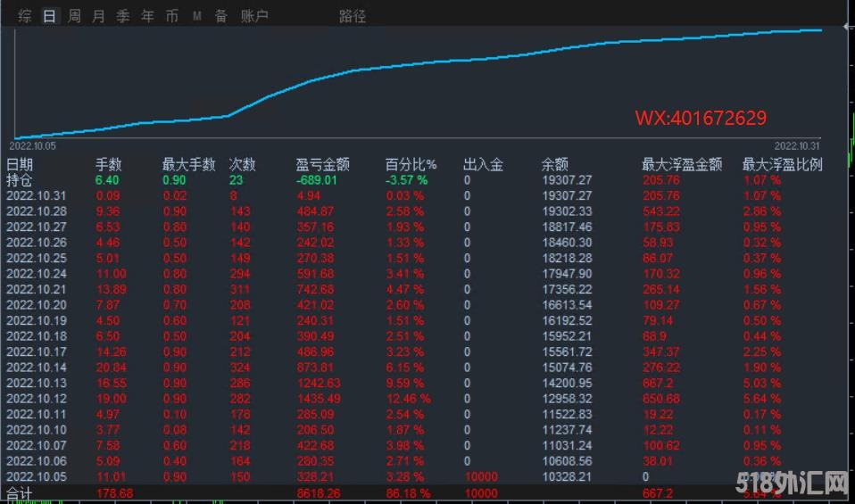Viewport: 855px width, 504px height.
Task: Switch to the 账户 account tab
Action: click(x=255, y=16)
